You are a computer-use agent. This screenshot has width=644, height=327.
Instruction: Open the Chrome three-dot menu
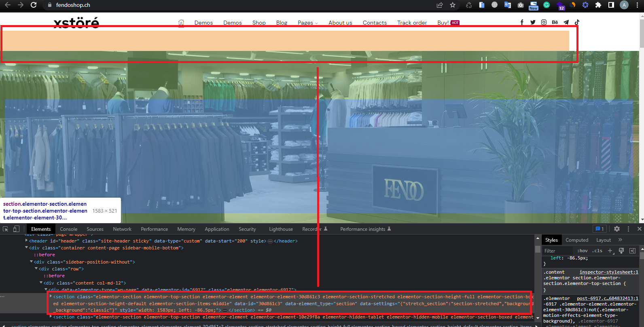(x=637, y=5)
